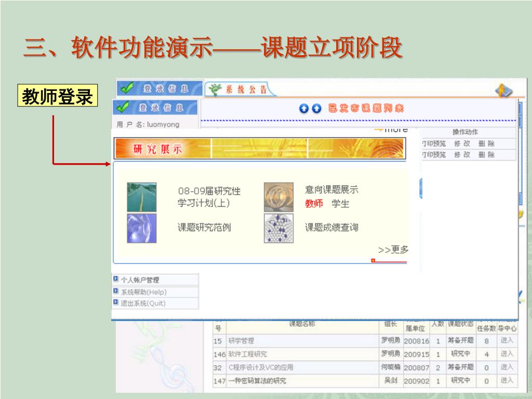Click the username text luomyong
This screenshot has width=532, height=399.
[x=163, y=125]
